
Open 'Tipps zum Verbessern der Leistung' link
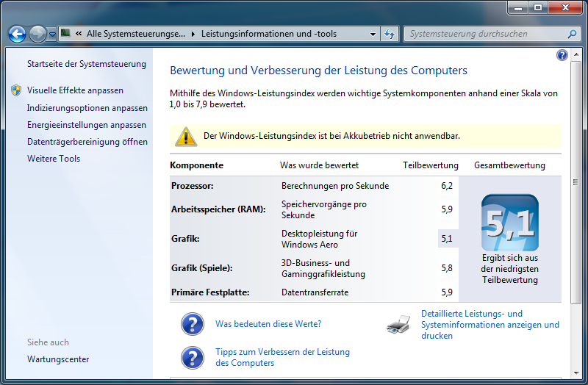pyautogui.click(x=282, y=357)
